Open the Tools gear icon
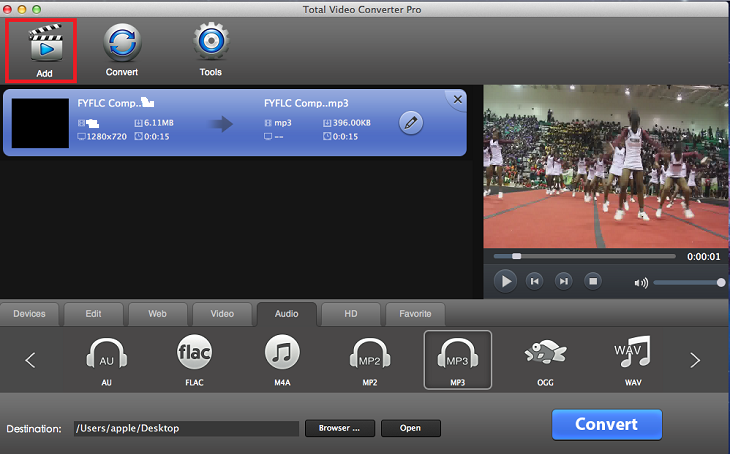The image size is (730, 454). point(211,41)
